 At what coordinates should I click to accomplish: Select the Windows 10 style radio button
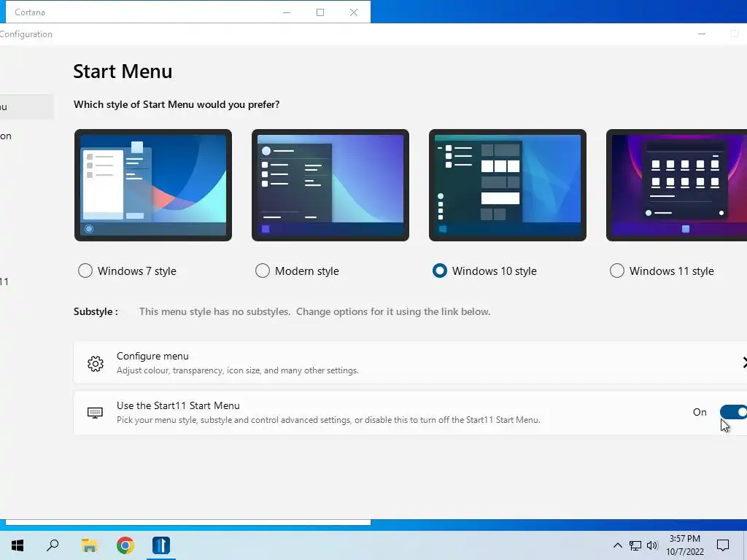[x=440, y=271]
